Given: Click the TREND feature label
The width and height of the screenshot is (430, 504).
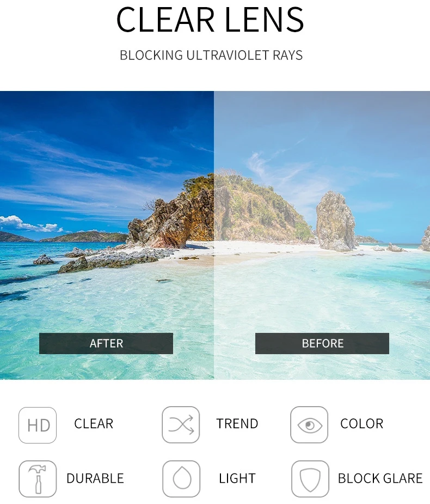Looking at the screenshot, I should click(x=237, y=424).
